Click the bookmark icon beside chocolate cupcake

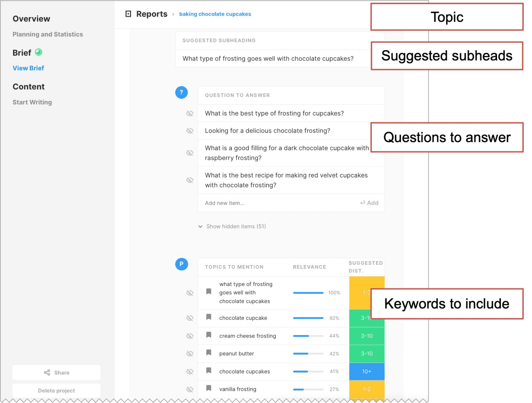point(209,318)
